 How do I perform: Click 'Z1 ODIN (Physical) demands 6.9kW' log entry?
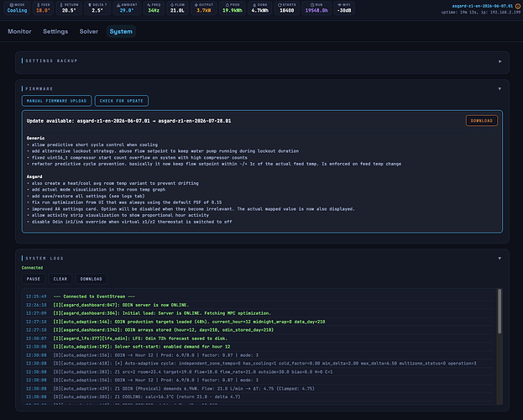tap(184, 389)
